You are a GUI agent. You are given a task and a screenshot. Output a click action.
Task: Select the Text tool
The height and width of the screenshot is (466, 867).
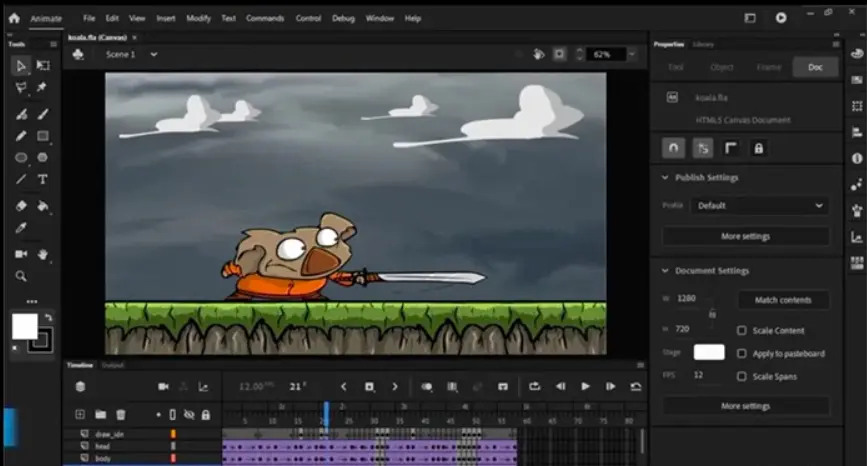(43, 179)
